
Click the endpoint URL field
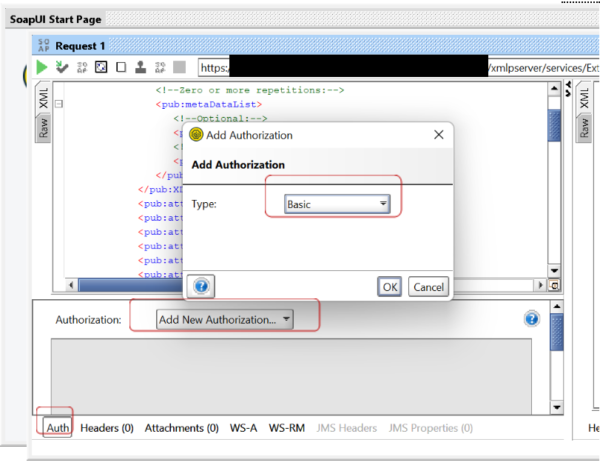[x=399, y=67]
